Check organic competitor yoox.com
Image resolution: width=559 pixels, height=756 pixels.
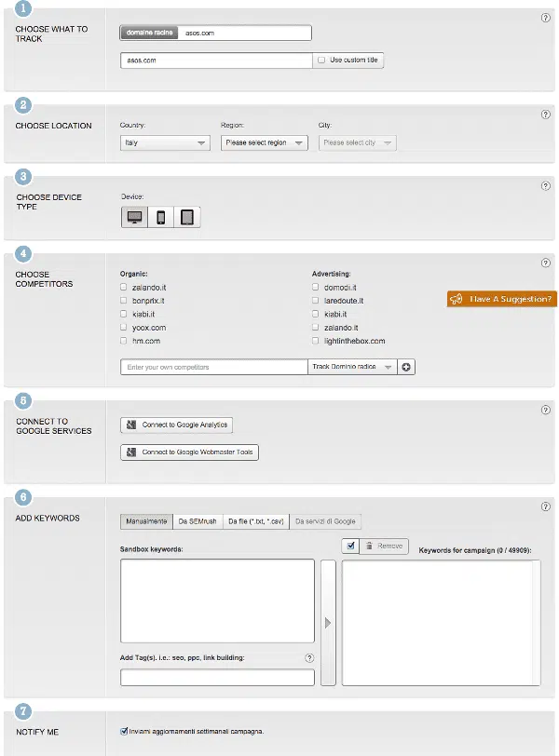coord(124,328)
